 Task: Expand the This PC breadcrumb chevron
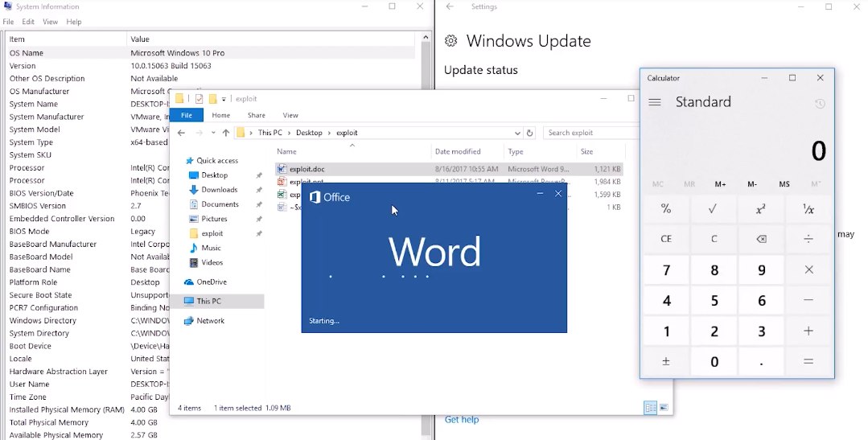click(x=289, y=133)
